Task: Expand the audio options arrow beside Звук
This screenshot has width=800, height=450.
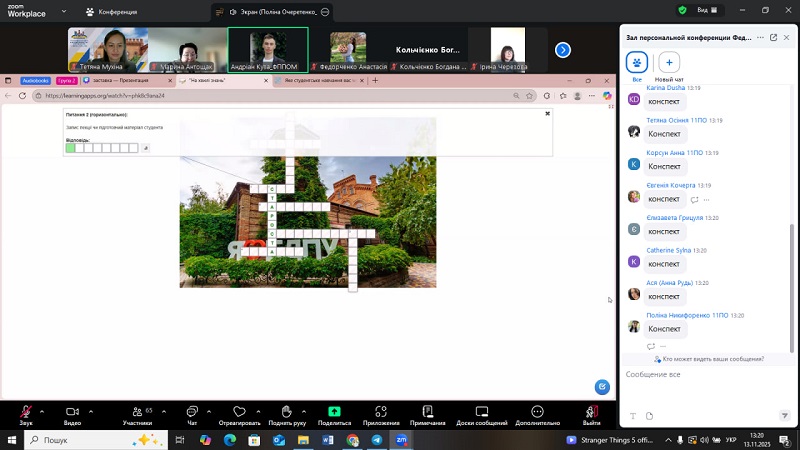Action: point(43,410)
